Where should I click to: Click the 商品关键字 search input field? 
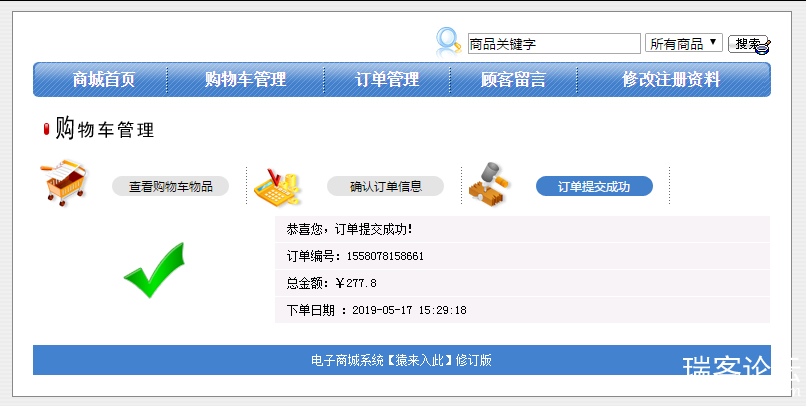click(554, 44)
